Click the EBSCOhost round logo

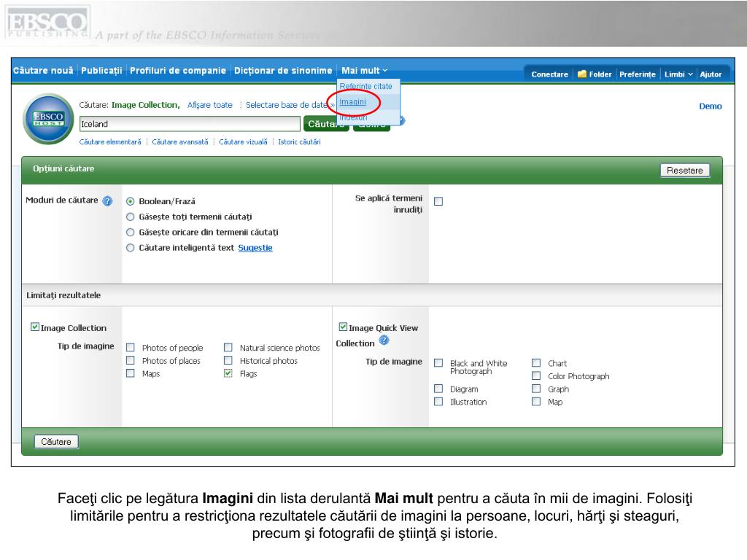(48, 119)
